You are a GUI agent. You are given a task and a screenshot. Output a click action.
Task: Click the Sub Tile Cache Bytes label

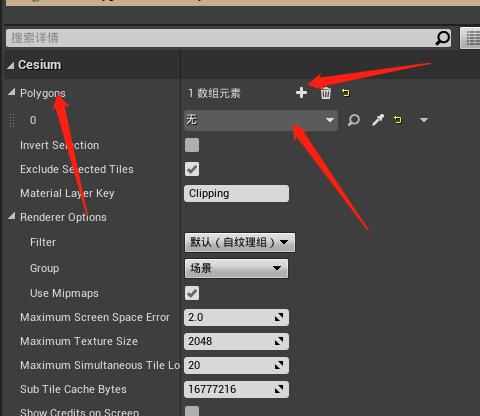point(73,389)
